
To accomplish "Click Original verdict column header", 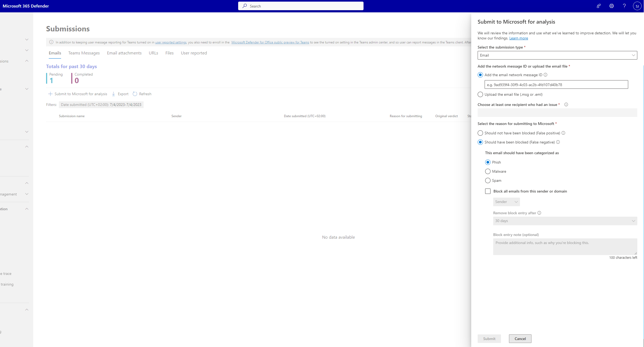I will tap(446, 116).
